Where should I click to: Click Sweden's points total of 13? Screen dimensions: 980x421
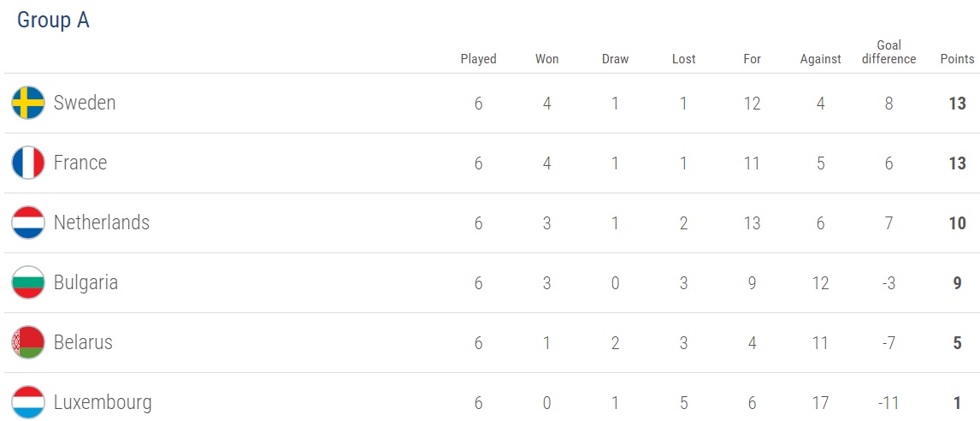pyautogui.click(x=957, y=103)
